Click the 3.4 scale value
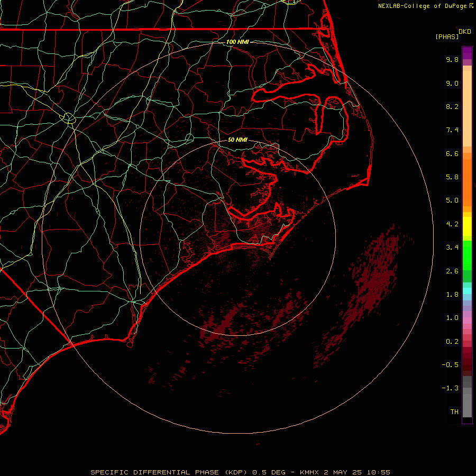 click(452, 248)
